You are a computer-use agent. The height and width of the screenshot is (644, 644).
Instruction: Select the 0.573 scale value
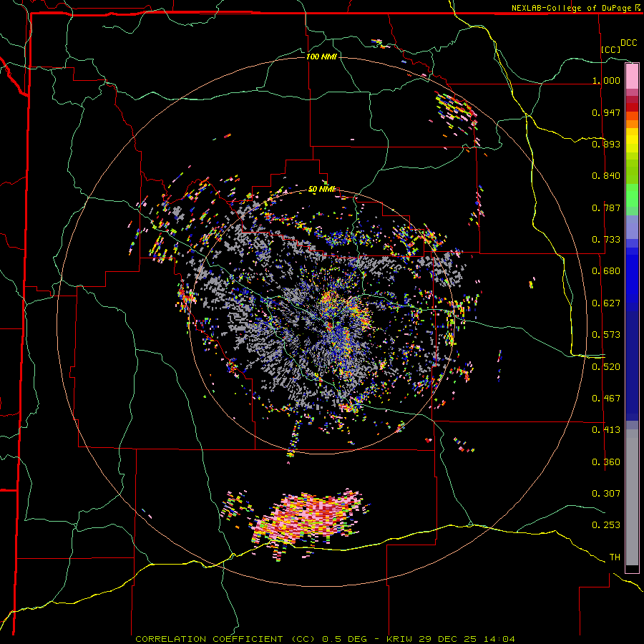[606, 335]
